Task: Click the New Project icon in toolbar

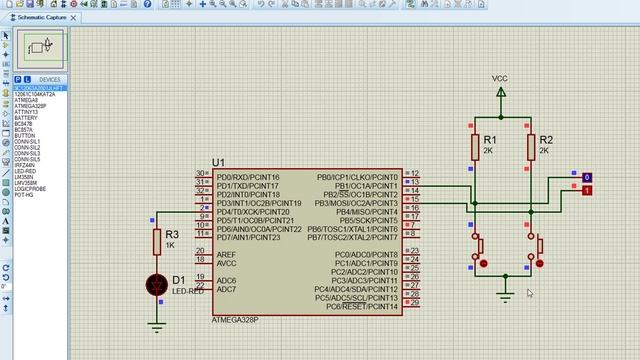Action: pyautogui.click(x=9, y=4)
